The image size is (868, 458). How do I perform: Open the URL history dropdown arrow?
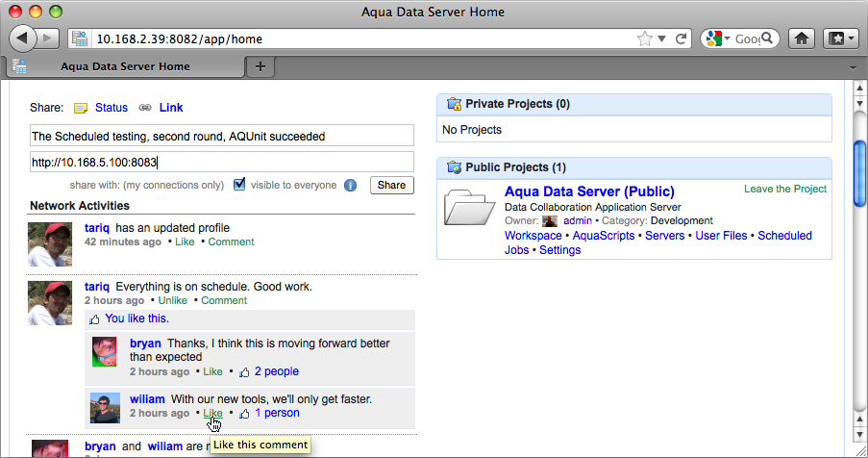[662, 39]
